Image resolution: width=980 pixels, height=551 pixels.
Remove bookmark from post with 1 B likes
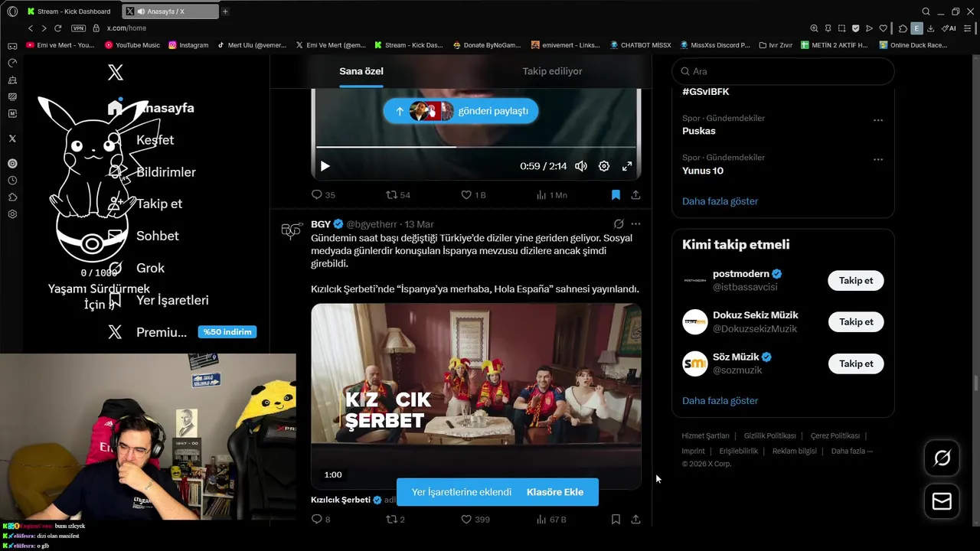click(616, 195)
